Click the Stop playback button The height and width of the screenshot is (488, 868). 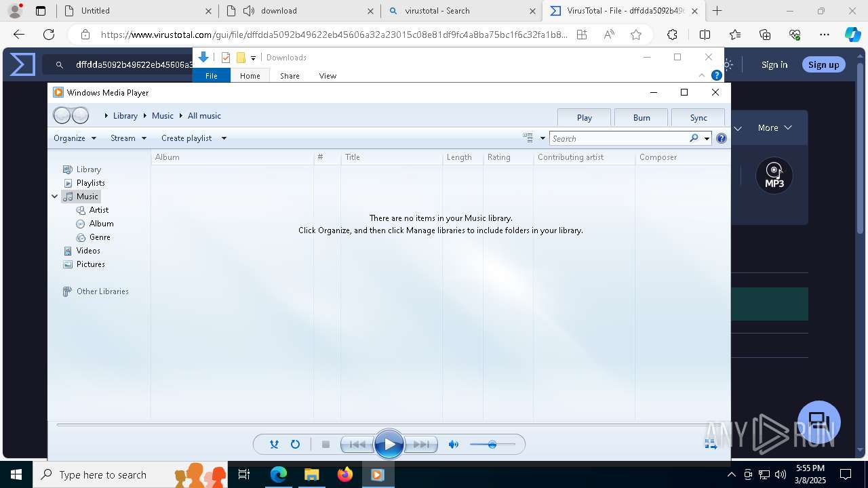(x=325, y=445)
